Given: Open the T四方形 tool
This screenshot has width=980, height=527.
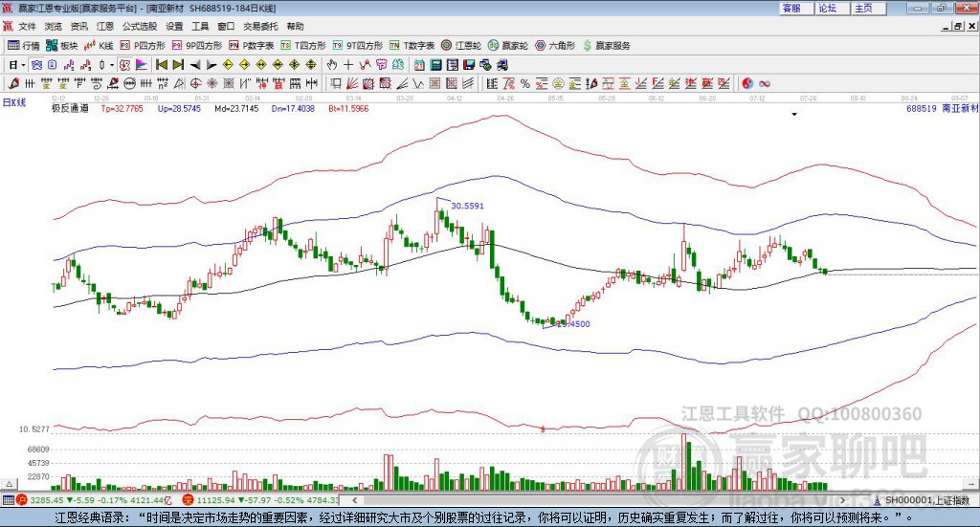Looking at the screenshot, I should tap(303, 46).
